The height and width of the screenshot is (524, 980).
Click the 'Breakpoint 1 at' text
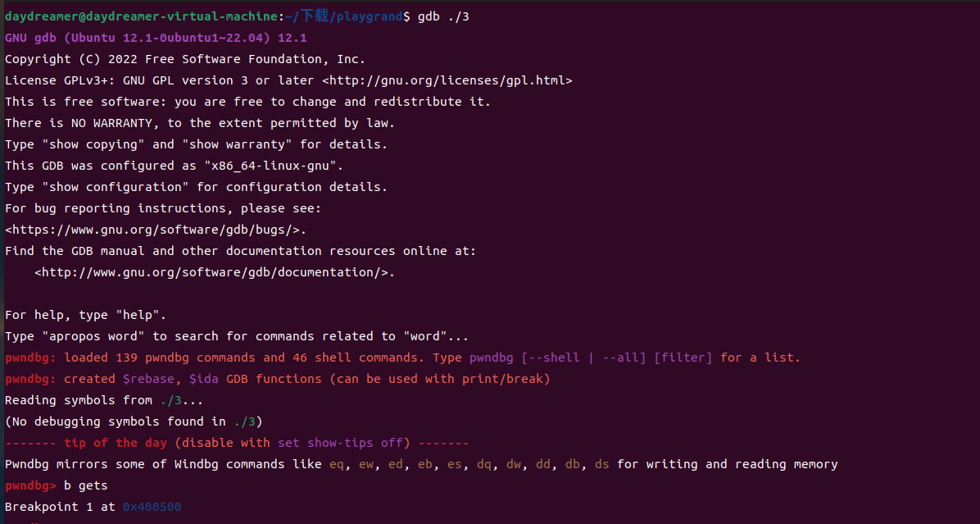(60, 507)
